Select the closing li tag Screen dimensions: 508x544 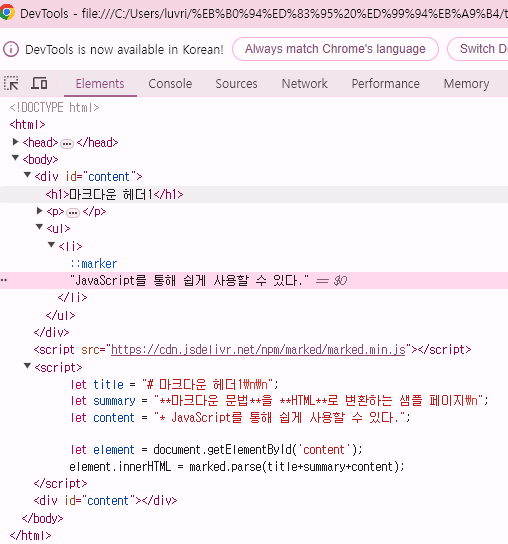click(x=73, y=297)
